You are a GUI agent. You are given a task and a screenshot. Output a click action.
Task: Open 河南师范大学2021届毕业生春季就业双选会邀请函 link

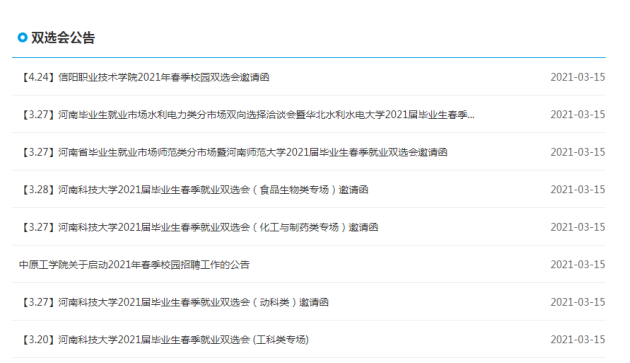(233, 152)
